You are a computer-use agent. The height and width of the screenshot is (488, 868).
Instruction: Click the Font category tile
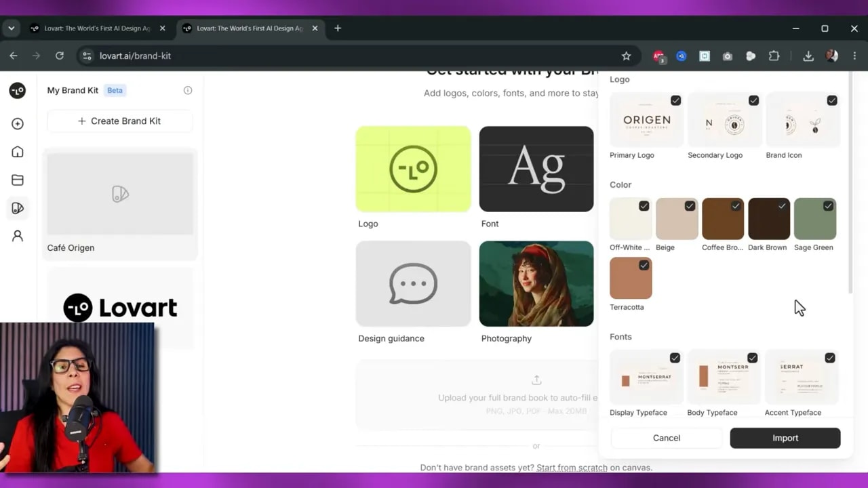pos(536,169)
